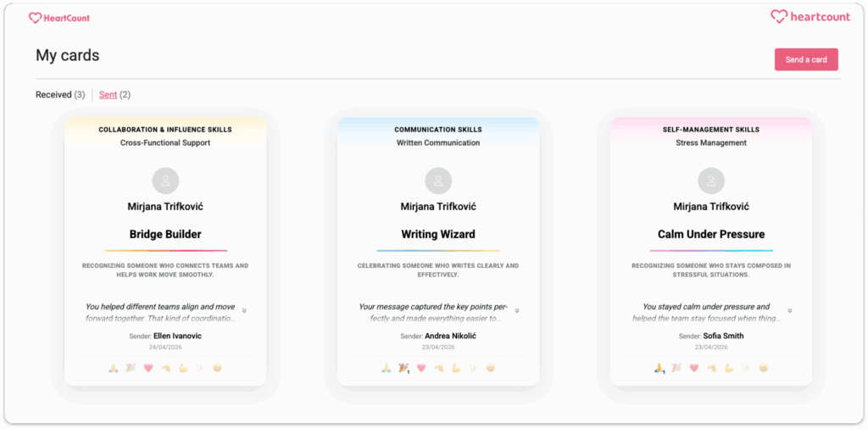This screenshot has height=429, width=868.
Task: React with grinning face on Calm Under Pressure card
Action: 763,368
